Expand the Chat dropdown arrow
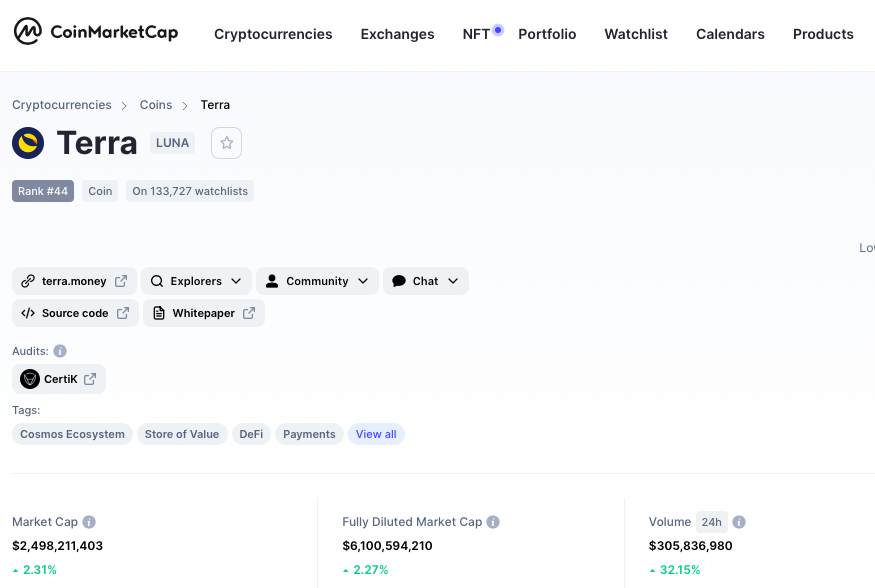Image resolution: width=875 pixels, height=588 pixels. [453, 281]
